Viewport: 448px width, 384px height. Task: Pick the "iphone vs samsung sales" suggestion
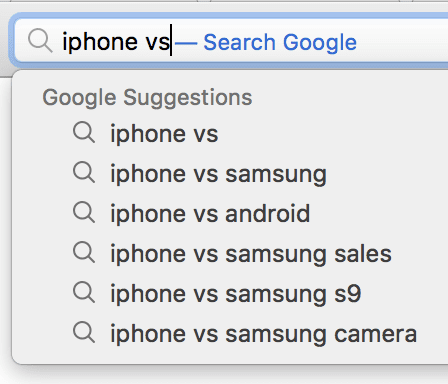click(x=251, y=254)
